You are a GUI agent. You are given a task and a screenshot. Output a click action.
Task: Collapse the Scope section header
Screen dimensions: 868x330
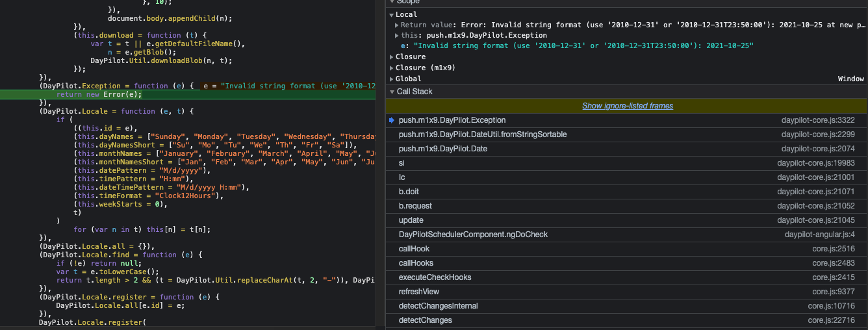click(x=391, y=2)
